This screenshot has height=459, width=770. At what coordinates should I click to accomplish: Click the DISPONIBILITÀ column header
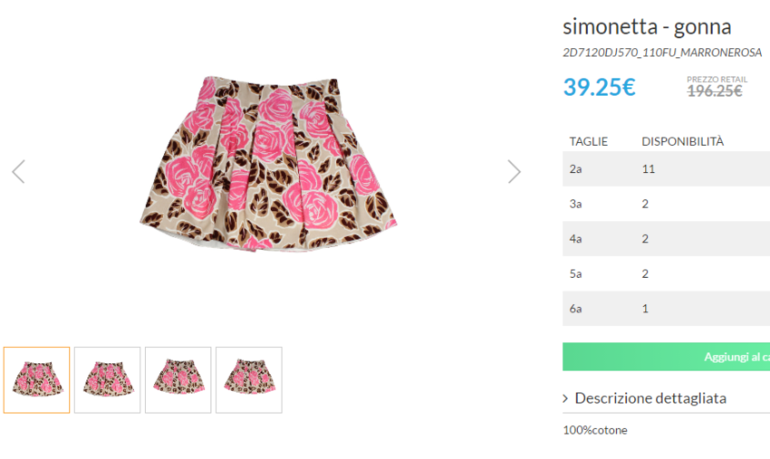tap(682, 141)
